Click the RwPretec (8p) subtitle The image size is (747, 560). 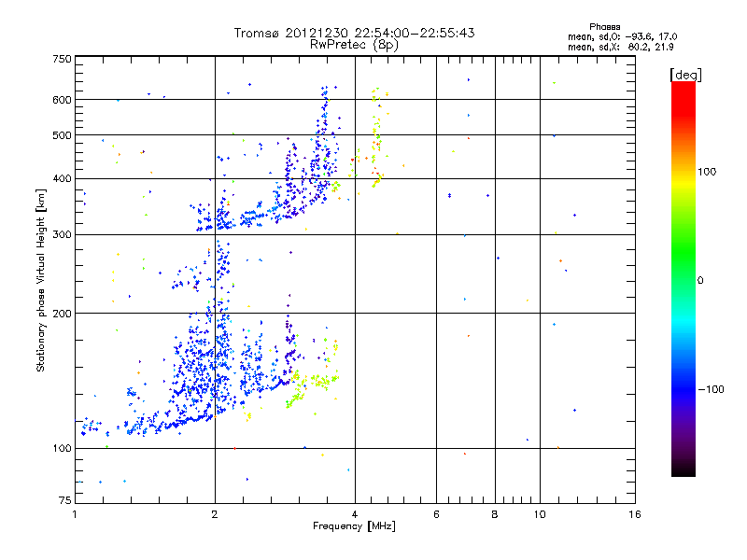(x=354, y=45)
